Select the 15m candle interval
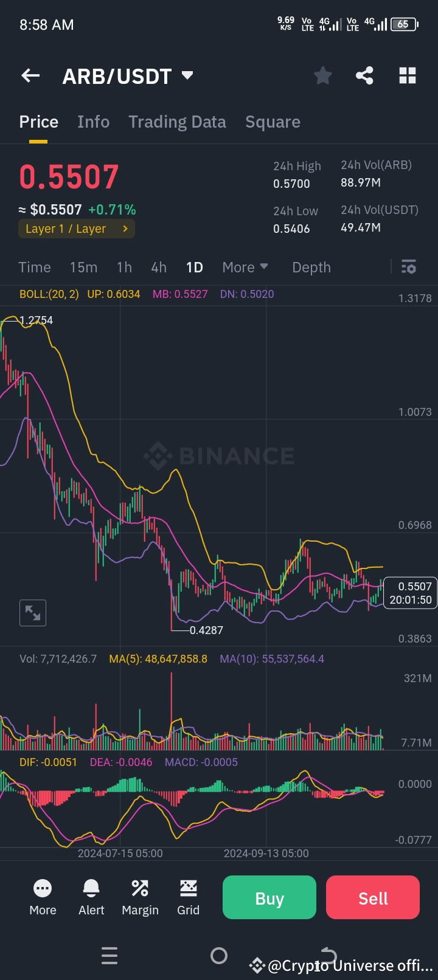Image resolution: width=438 pixels, height=980 pixels. 83,267
